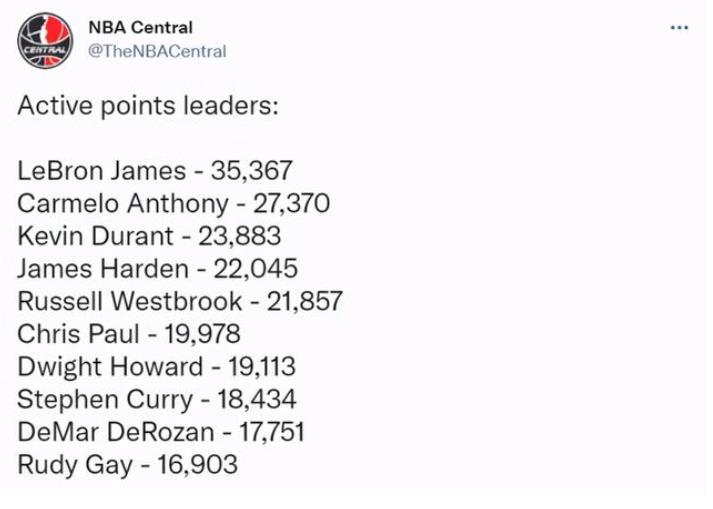Open the NBA Central display name
The width and height of the screenshot is (713, 509).
(141, 28)
